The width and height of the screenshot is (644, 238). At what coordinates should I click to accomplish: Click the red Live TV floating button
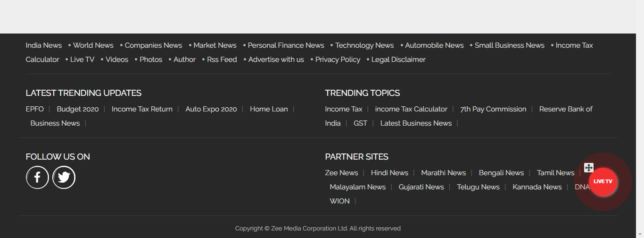[603, 182]
